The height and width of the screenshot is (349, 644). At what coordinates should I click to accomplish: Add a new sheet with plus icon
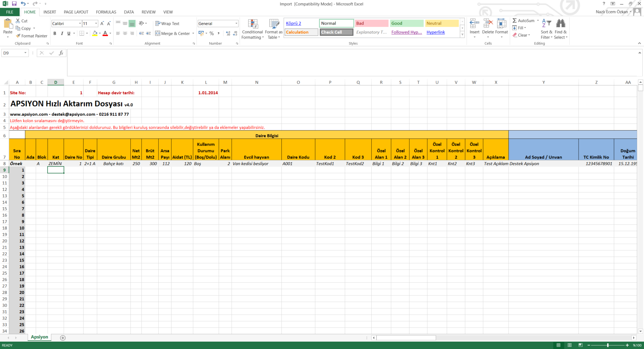[x=63, y=338]
